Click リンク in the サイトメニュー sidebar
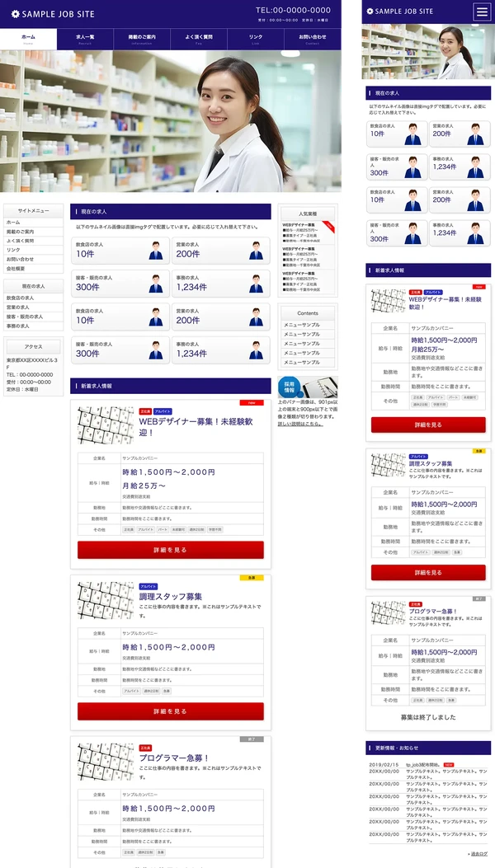Image resolution: width=495 pixels, height=868 pixels. [33, 251]
